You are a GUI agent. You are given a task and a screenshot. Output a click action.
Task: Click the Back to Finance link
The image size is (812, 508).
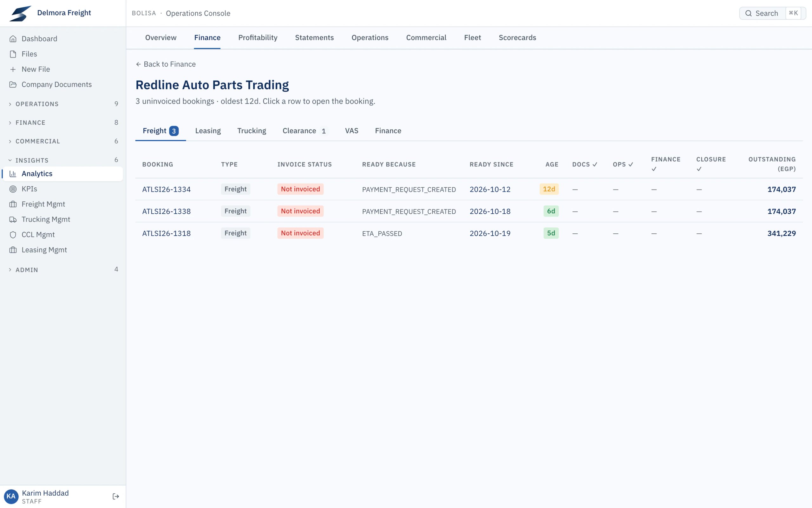tap(166, 64)
